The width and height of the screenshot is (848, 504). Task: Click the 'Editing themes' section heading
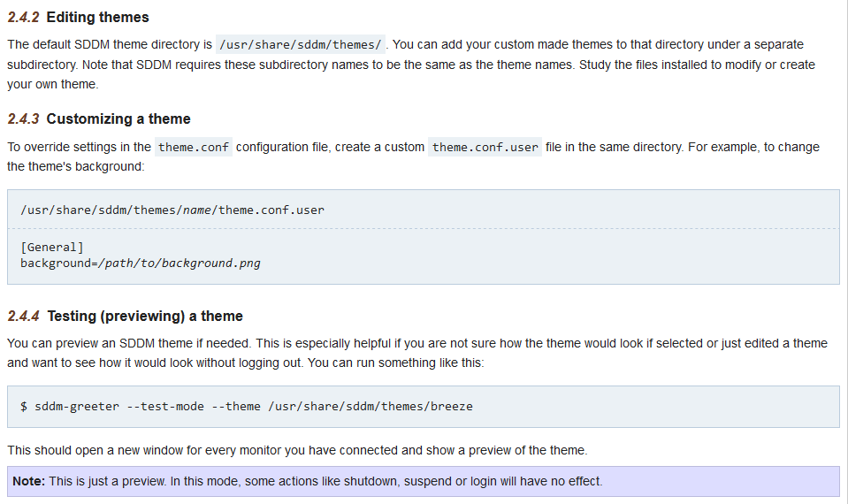97,18
